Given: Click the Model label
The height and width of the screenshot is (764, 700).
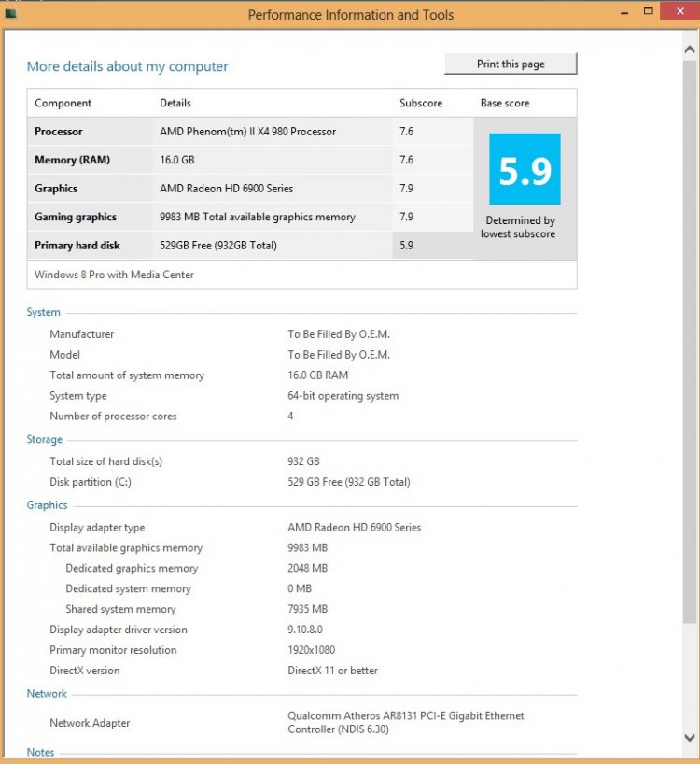Looking at the screenshot, I should pos(64,355).
